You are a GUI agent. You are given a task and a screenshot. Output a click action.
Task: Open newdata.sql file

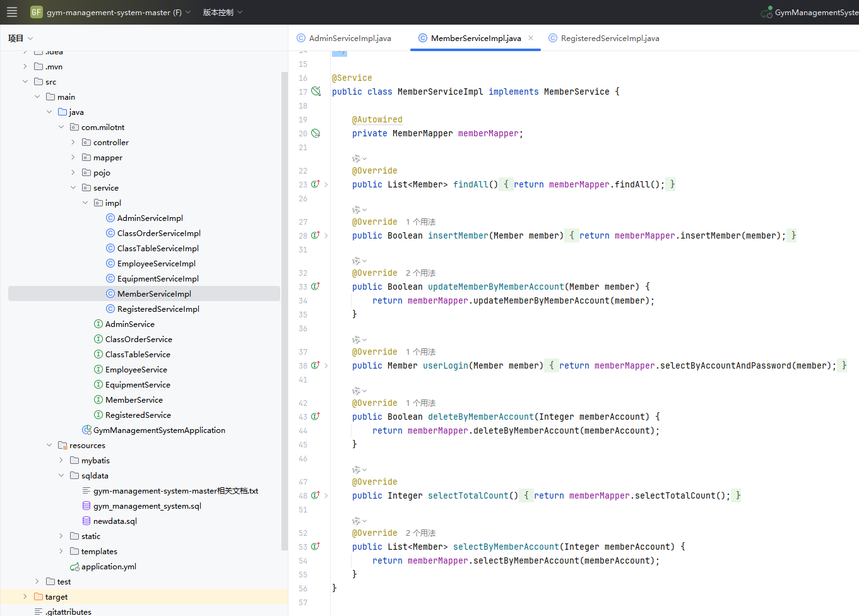[x=109, y=521]
